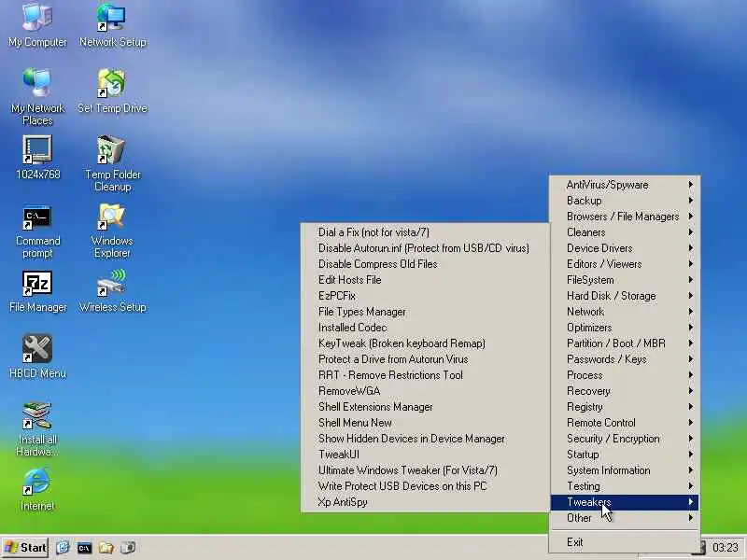Launch RRT - Remove Restrictions Tool
The image size is (747, 560).
(426, 375)
